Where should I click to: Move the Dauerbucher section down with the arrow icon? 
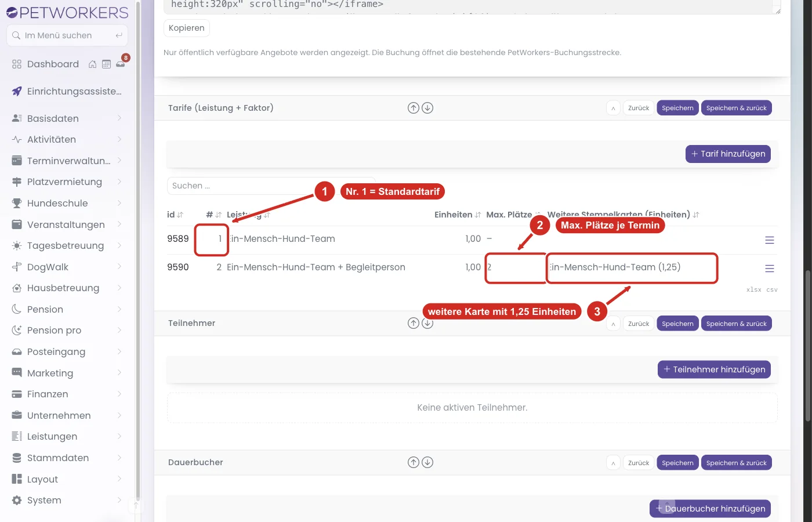click(427, 462)
